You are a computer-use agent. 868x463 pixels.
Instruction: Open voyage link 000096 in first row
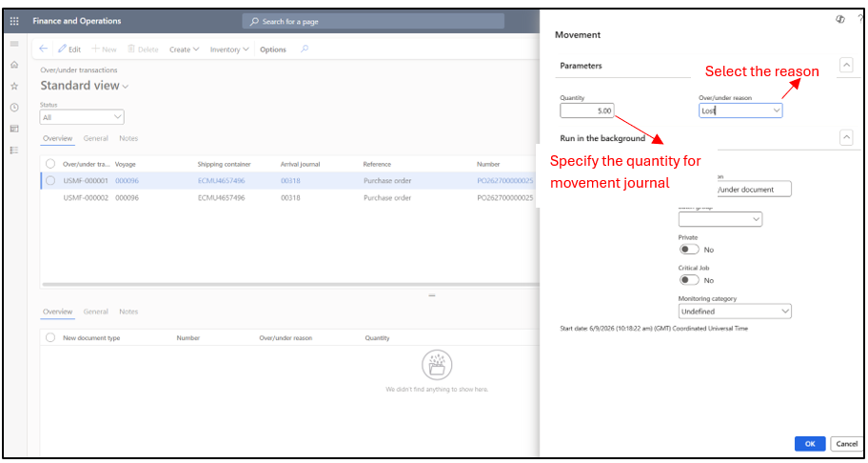click(x=127, y=181)
